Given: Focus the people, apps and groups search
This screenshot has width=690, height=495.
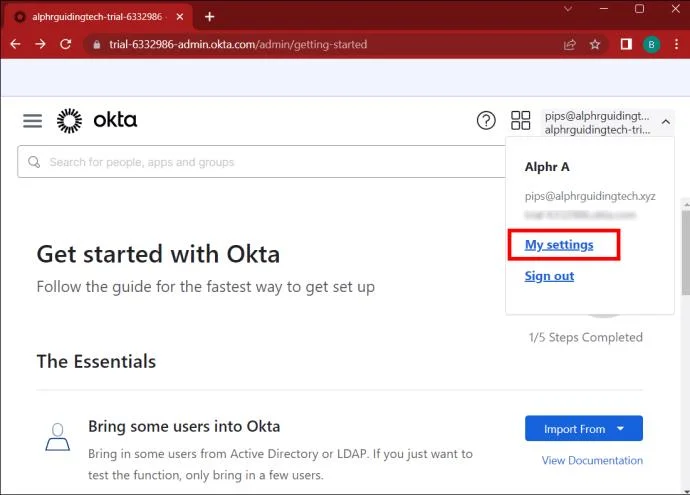Looking at the screenshot, I should (x=261, y=162).
